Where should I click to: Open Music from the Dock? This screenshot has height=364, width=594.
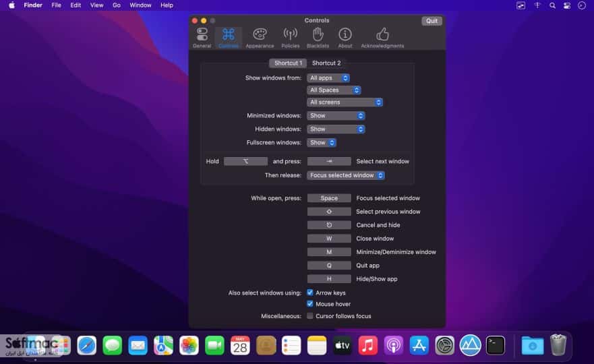pos(367,345)
